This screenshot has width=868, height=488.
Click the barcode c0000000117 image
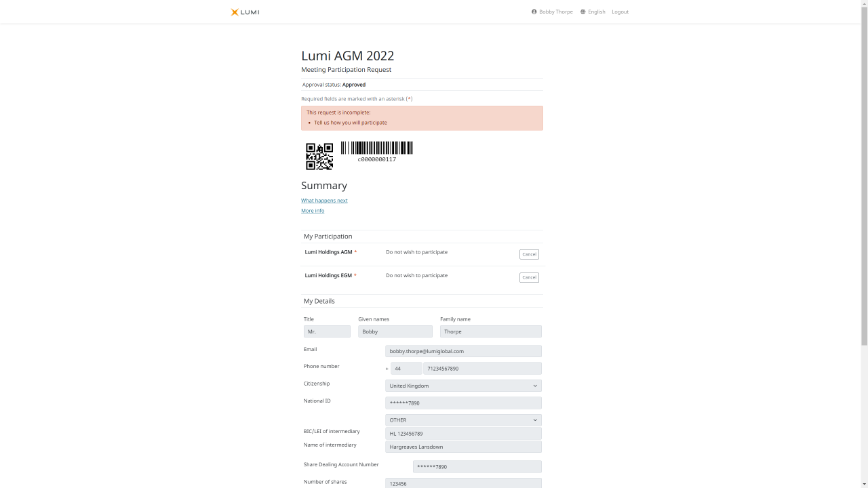click(377, 152)
